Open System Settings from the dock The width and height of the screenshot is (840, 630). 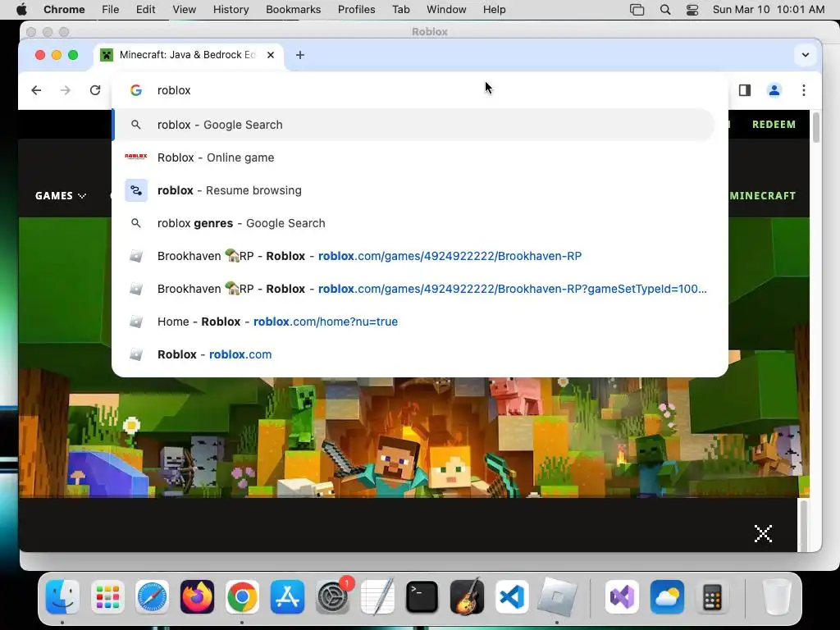point(333,596)
